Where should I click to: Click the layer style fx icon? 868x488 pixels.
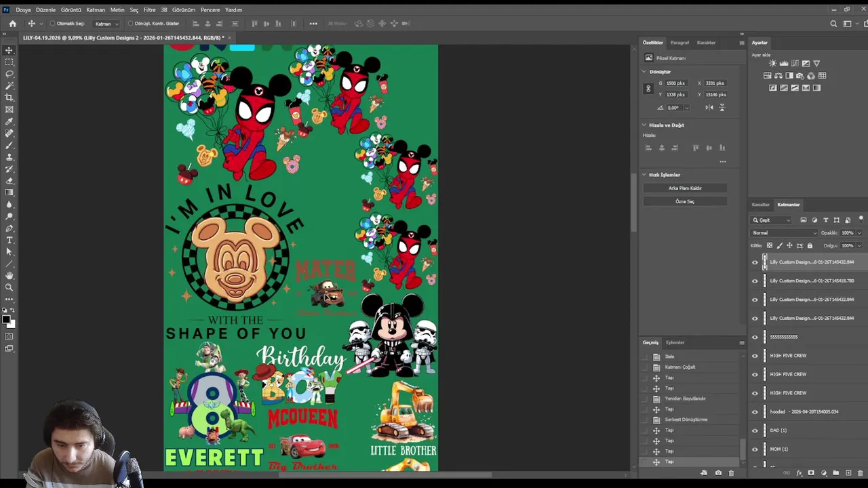[x=800, y=473]
